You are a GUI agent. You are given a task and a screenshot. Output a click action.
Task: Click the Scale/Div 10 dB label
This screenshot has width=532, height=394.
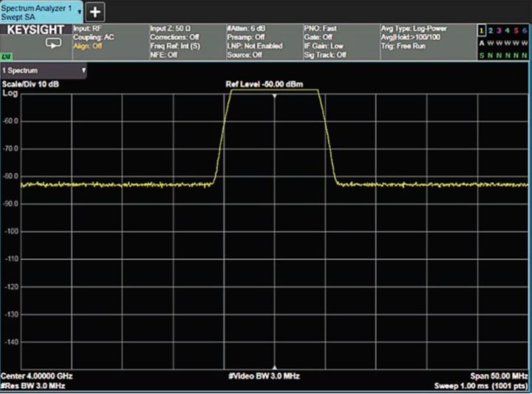[31, 84]
